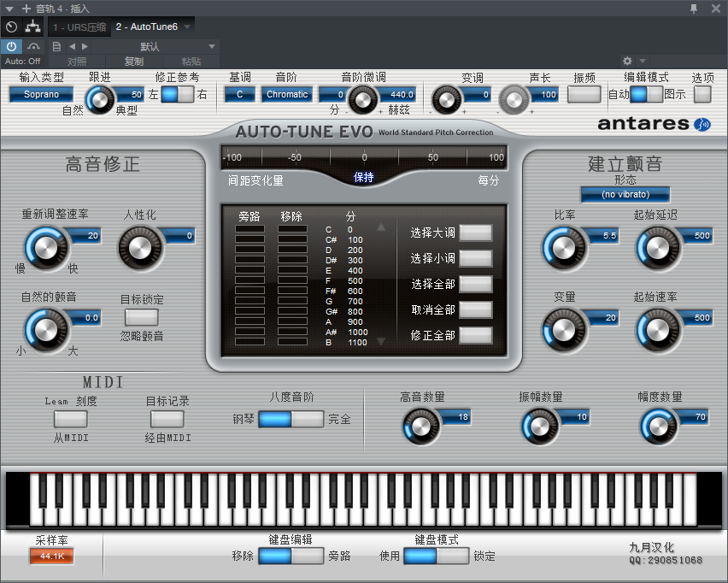Click the 选择全部 button

point(476,284)
